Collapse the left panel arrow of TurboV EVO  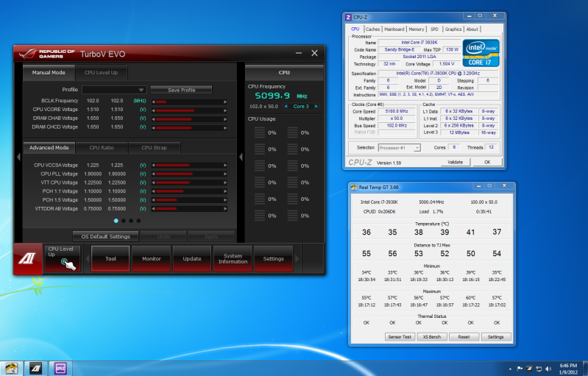(x=18, y=157)
